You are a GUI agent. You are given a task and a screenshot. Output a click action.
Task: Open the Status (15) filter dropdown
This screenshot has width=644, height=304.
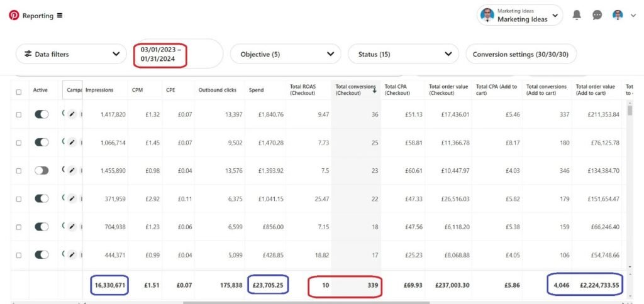(x=403, y=54)
